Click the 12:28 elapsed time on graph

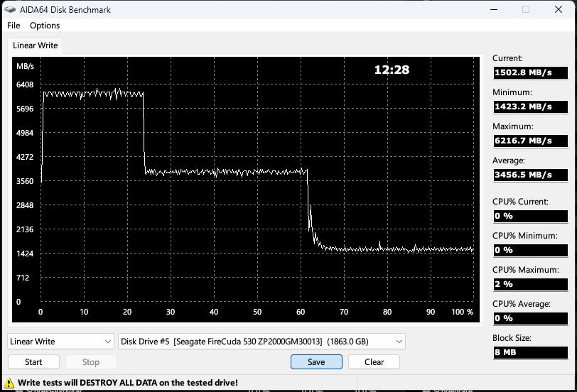point(392,70)
